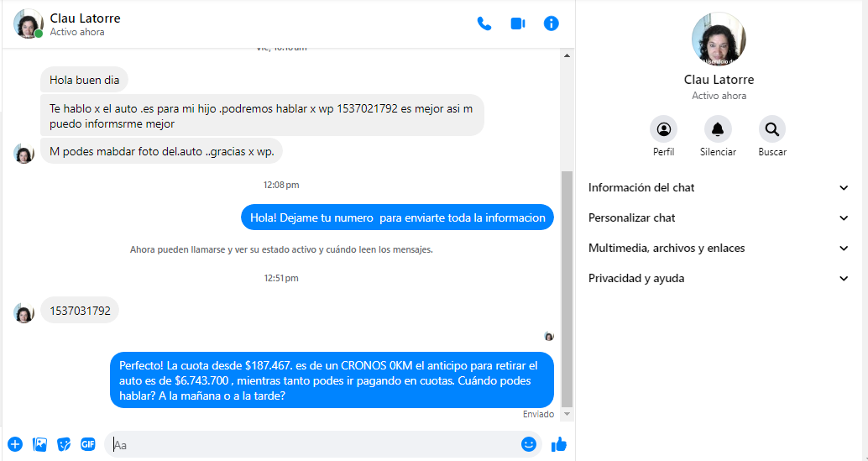Send a thumbs-up like
This screenshot has height=461, width=868.
(559, 444)
